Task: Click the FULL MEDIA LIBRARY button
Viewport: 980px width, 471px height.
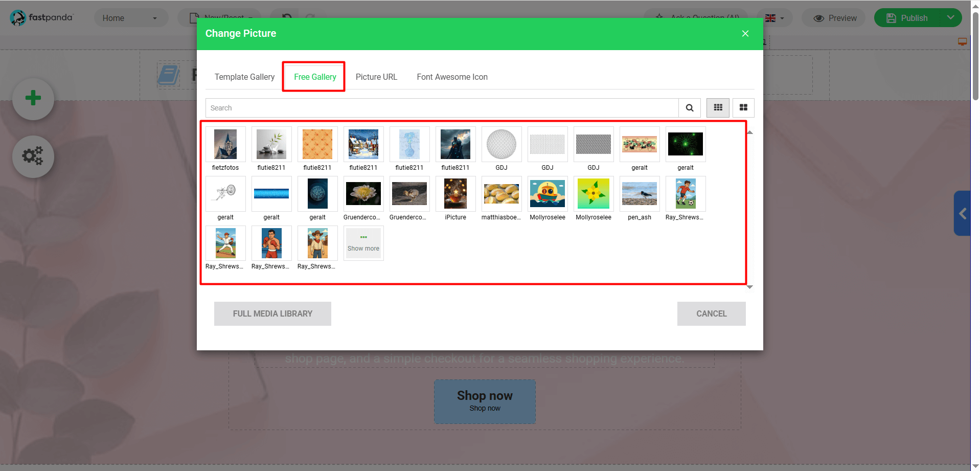Action: point(272,313)
